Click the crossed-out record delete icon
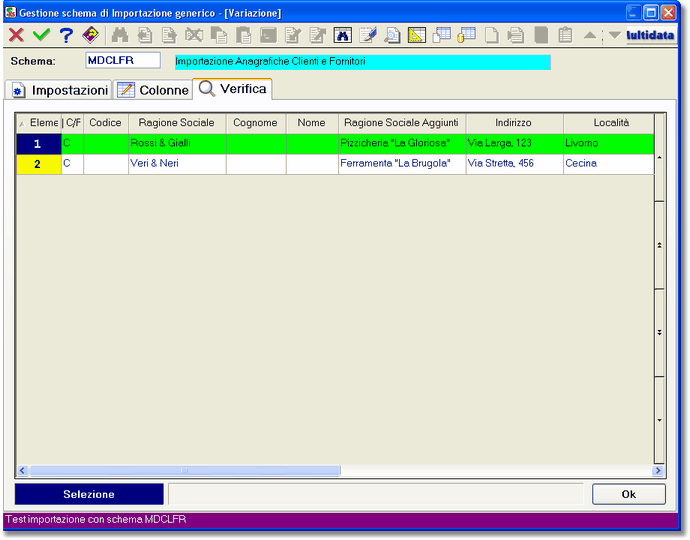 pos(194,35)
